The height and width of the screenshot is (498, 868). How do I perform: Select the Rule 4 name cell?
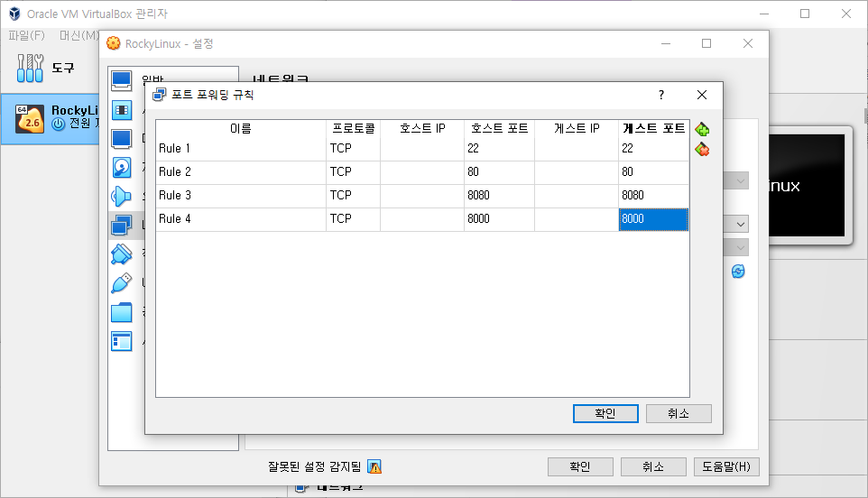(241, 219)
